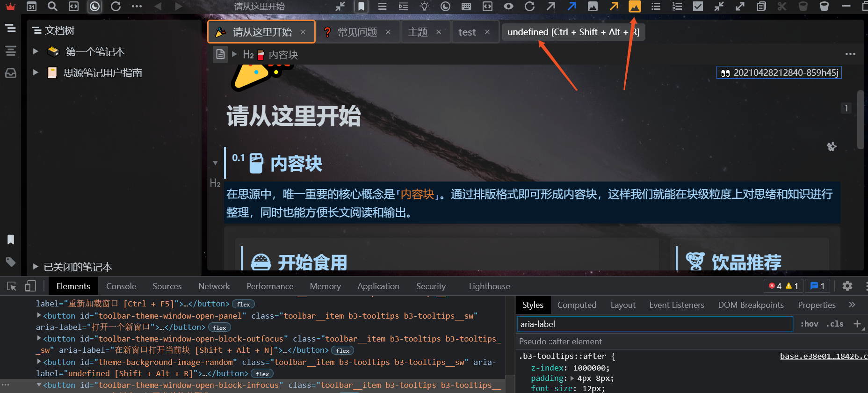Image resolution: width=868 pixels, height=393 pixels.
Task: Toggle the eye icon in the toolbar
Action: [508, 6]
